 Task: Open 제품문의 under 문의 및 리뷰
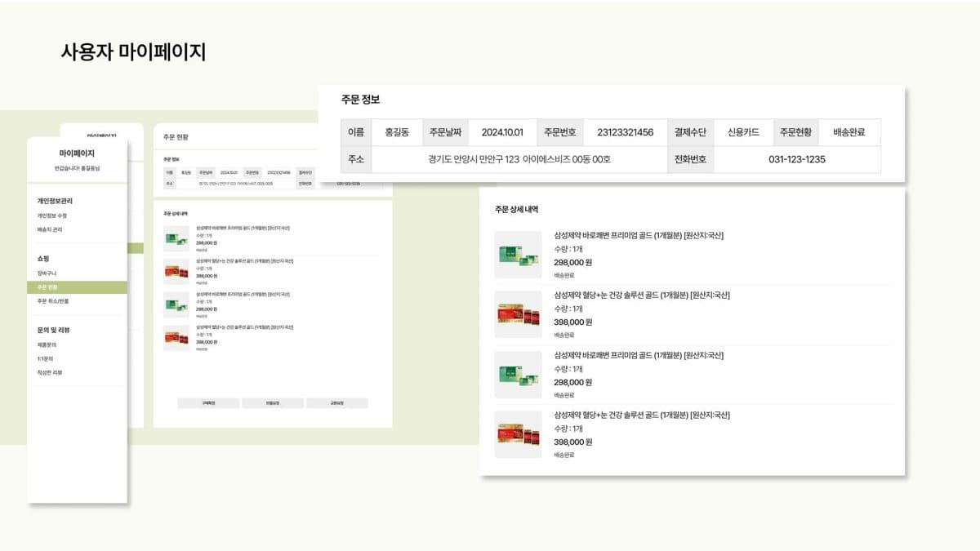coord(46,344)
